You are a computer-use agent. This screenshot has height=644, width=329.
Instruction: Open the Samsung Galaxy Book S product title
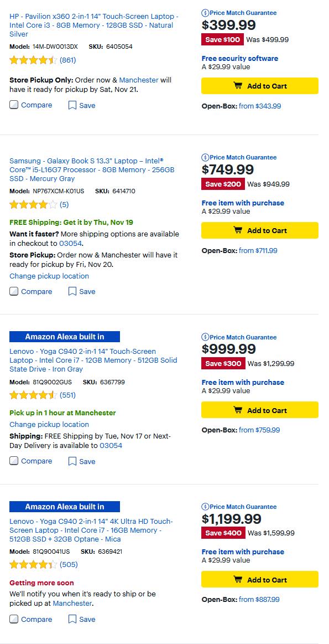click(x=92, y=169)
